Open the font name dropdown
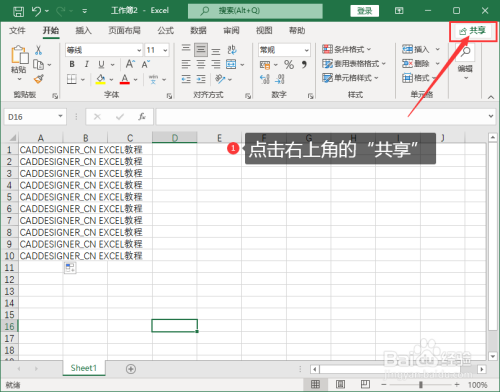The image size is (500, 392). click(139, 50)
